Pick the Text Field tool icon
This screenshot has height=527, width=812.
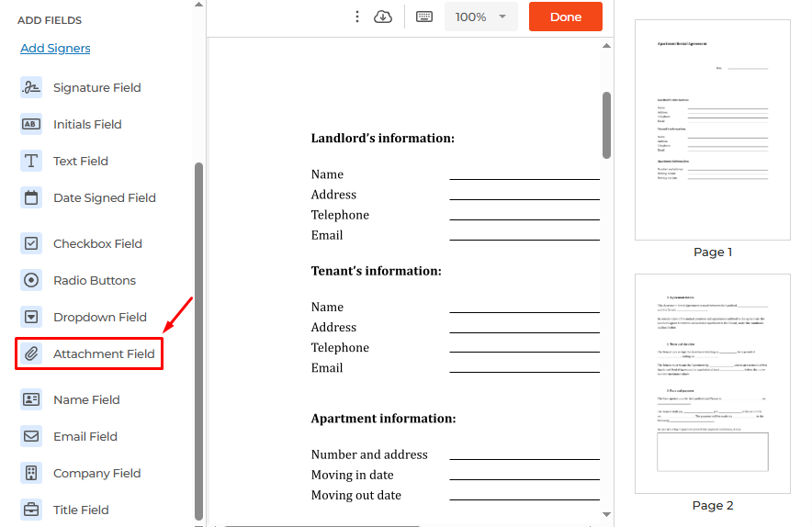click(31, 161)
